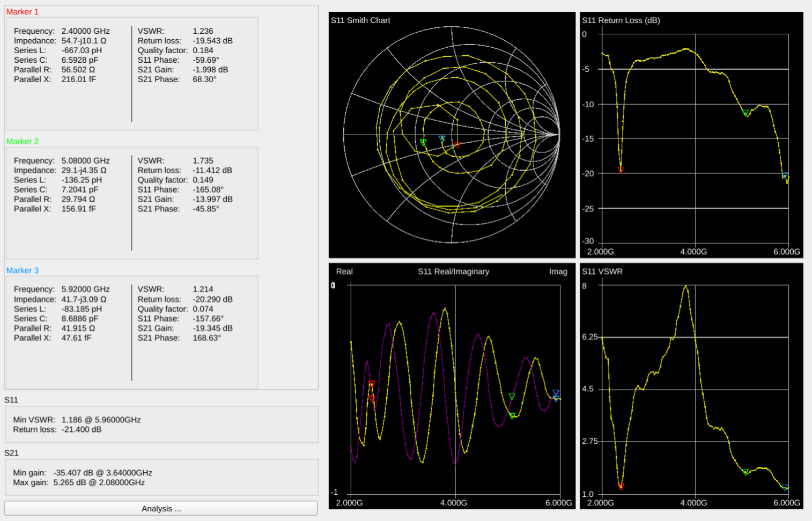Pick the red marker on Return Loss plot
This screenshot has height=521, width=812.
pyautogui.click(x=621, y=170)
